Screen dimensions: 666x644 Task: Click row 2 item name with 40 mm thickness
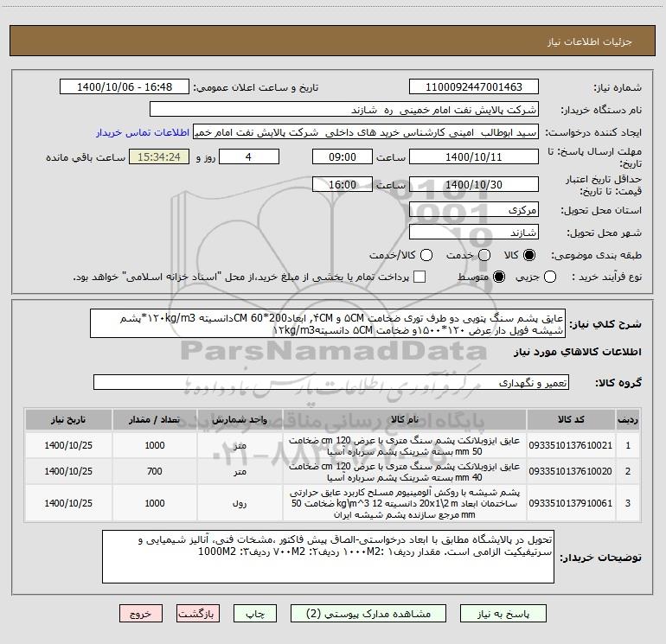[405, 472]
